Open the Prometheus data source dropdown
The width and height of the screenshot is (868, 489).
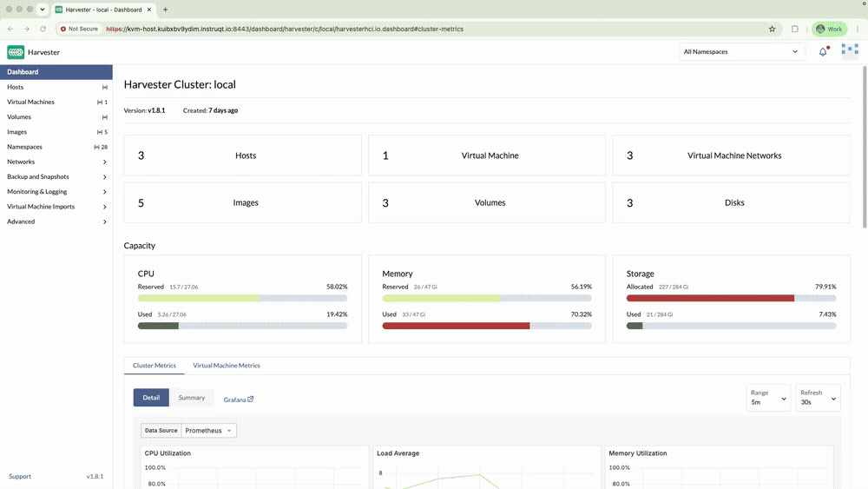208,430
